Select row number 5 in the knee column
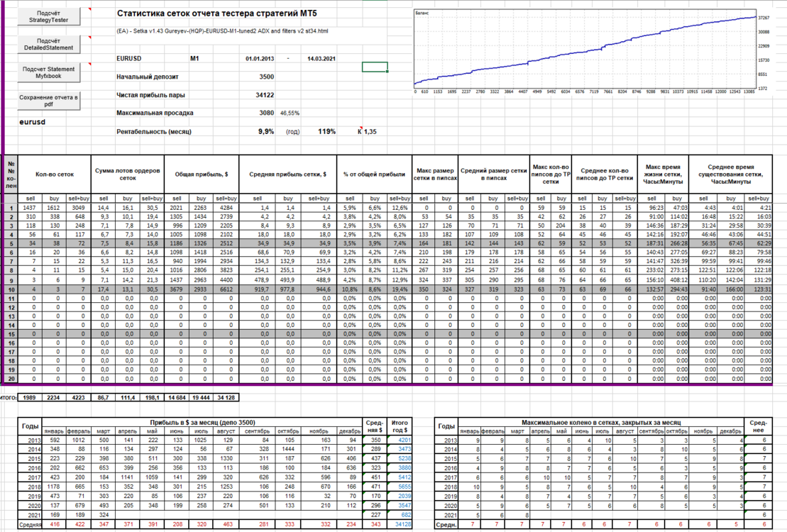This screenshot has width=787, height=532. tap(11, 244)
